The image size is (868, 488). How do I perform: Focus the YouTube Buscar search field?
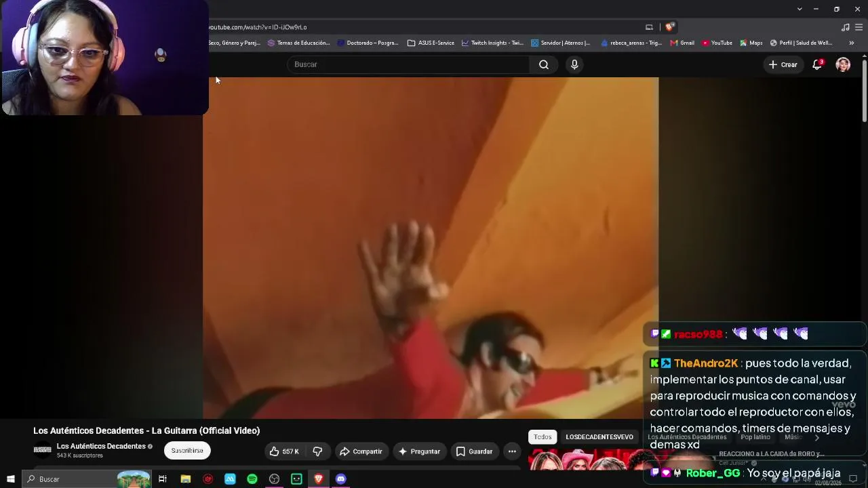pyautogui.click(x=409, y=64)
